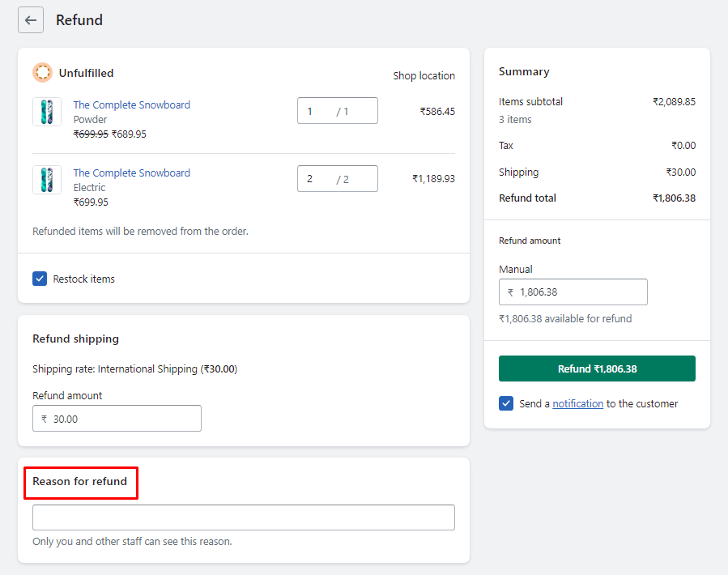
Task: Click the Manual refund amount input
Action: tap(583, 292)
